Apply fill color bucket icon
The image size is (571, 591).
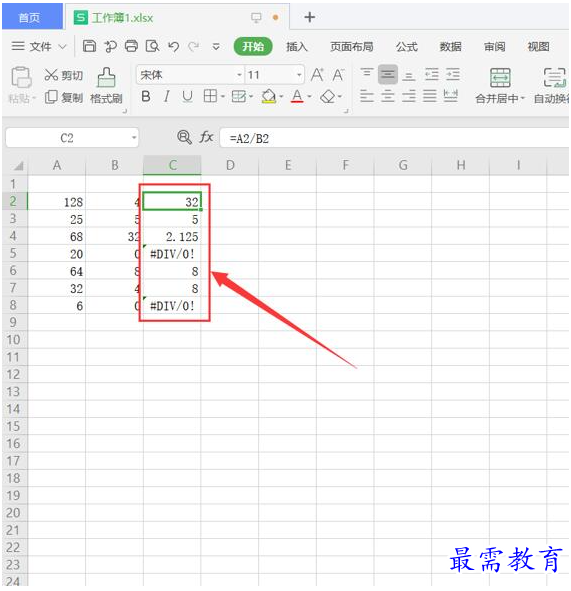[268, 96]
